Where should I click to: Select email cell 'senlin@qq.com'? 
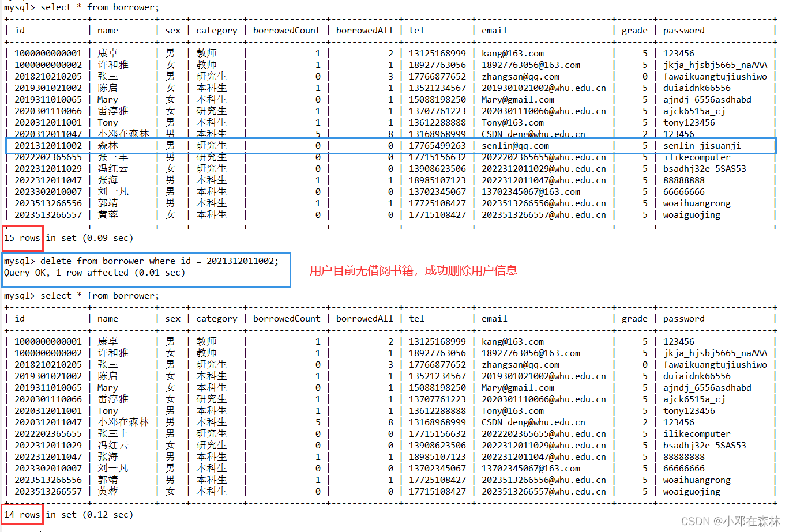click(516, 146)
